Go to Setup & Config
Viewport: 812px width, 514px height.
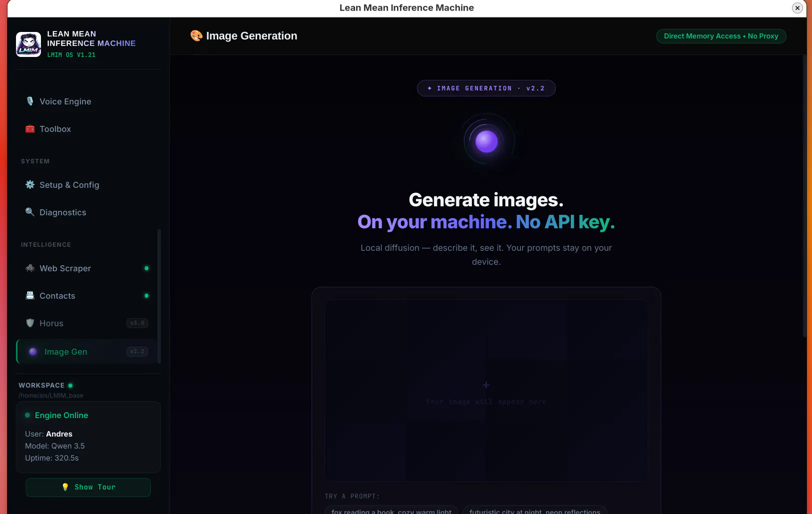click(87, 185)
